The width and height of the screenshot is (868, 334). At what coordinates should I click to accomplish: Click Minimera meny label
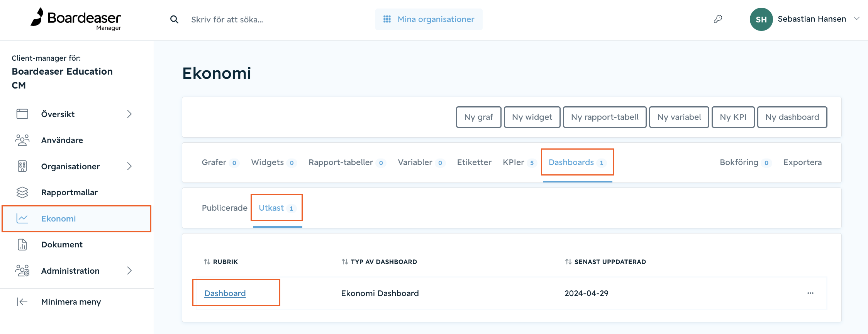(71, 302)
